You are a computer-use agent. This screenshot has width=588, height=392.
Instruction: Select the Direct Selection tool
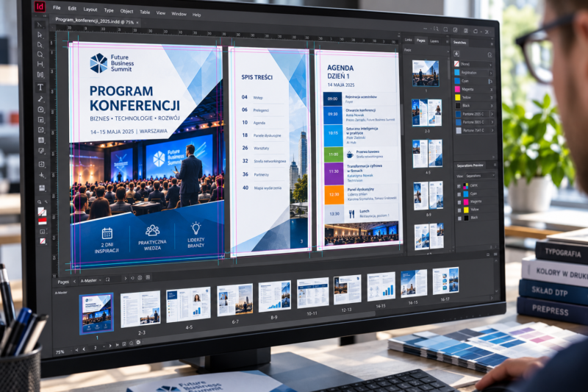click(x=40, y=35)
